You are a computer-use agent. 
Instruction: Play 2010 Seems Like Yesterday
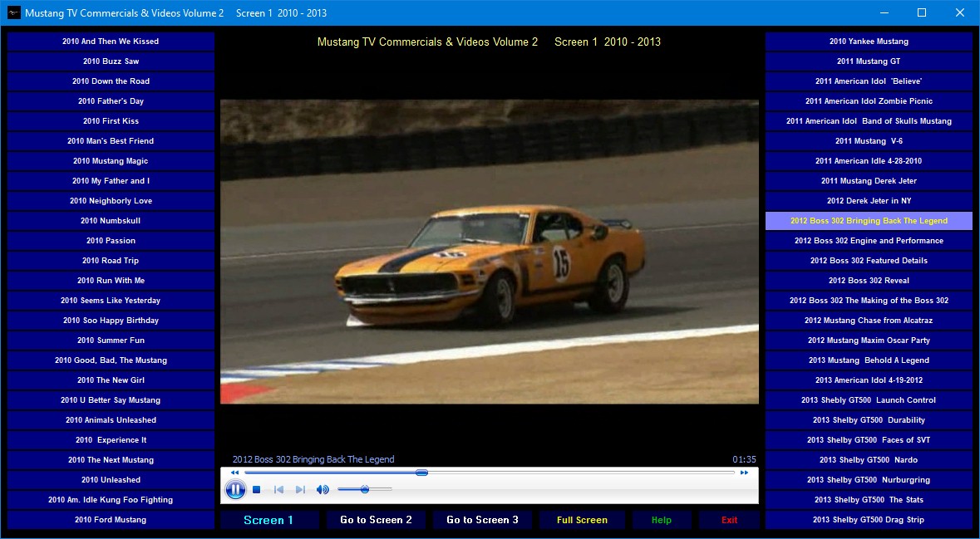(111, 301)
